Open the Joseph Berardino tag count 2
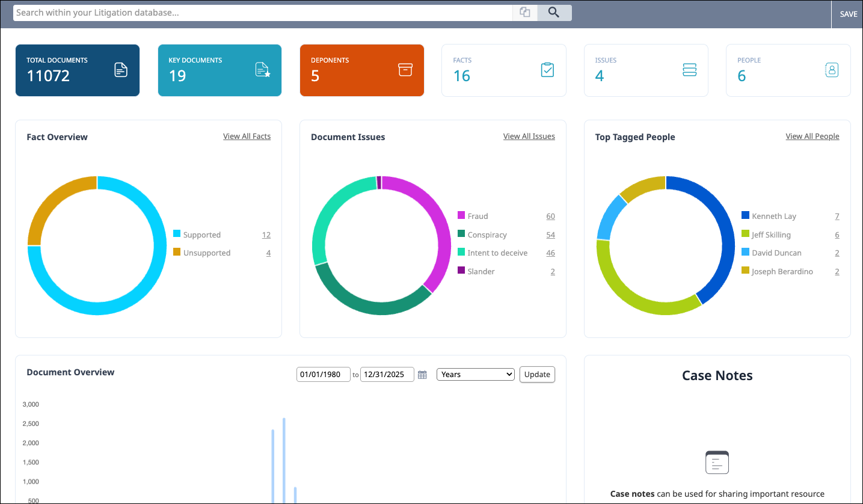The width and height of the screenshot is (863, 504). click(837, 272)
